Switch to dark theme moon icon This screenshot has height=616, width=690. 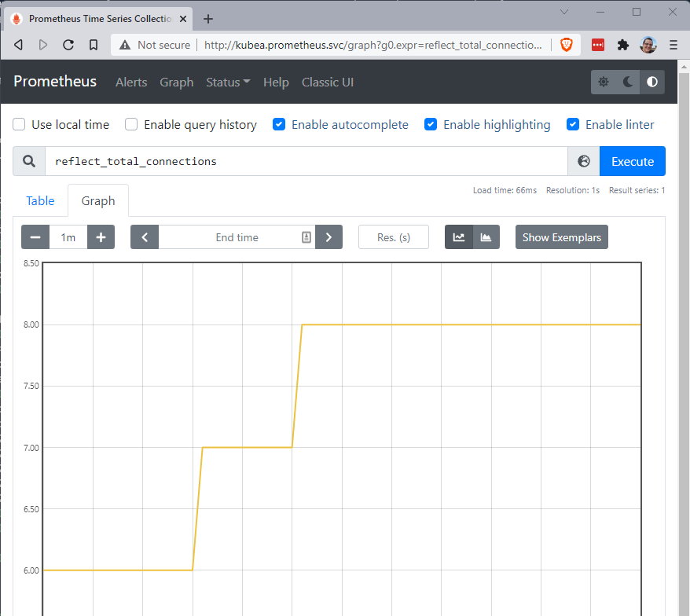628,82
